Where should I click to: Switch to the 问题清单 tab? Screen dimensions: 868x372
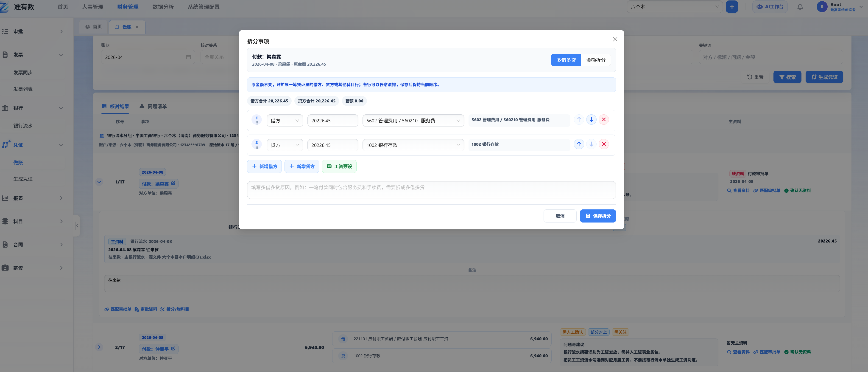click(153, 106)
